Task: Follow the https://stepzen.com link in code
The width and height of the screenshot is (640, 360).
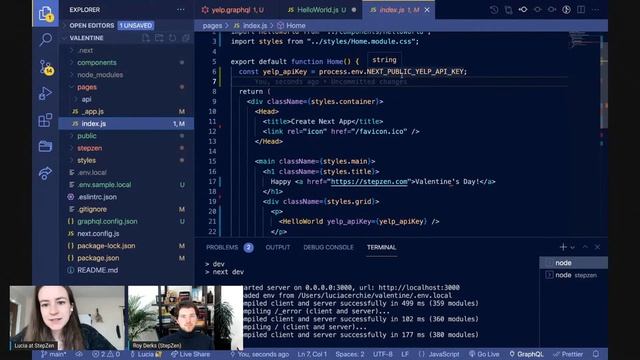Action: 369,182
